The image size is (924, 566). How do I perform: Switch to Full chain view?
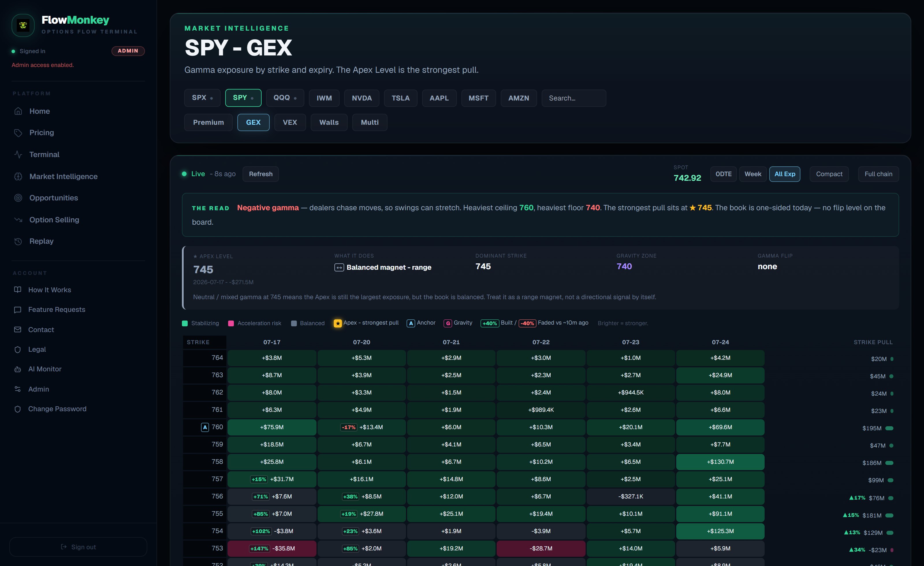[878, 174]
